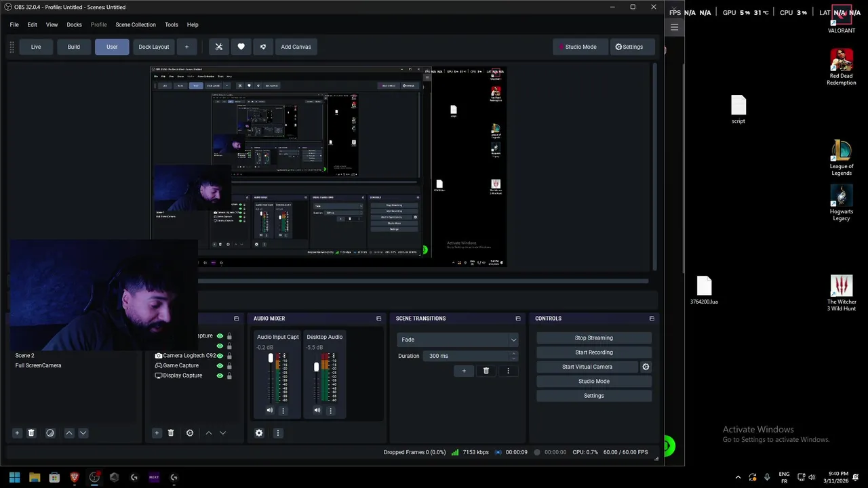This screenshot has height=488, width=868.
Task: Open the scene filters icon
Action: [x=50, y=433]
